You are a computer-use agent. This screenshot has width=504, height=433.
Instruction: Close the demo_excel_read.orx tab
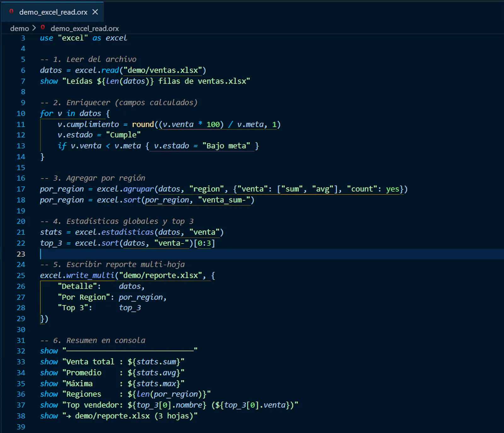pos(95,12)
